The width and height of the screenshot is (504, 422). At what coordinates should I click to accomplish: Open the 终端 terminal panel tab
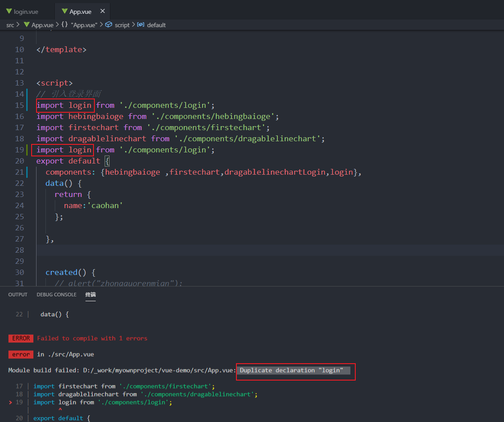[91, 295]
